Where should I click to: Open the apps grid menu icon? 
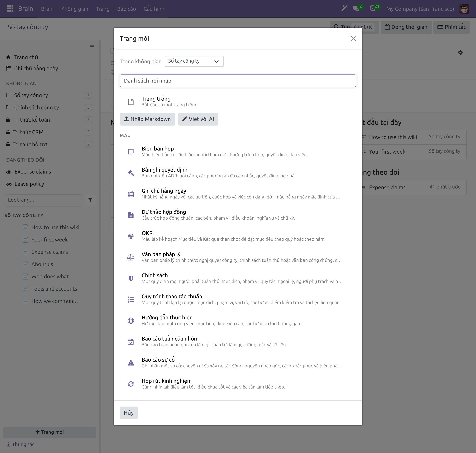10,9
